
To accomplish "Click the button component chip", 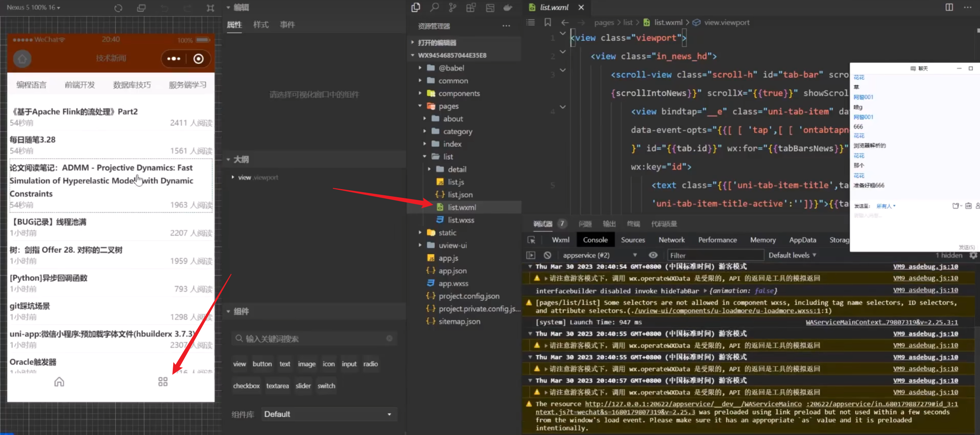I will click(262, 364).
